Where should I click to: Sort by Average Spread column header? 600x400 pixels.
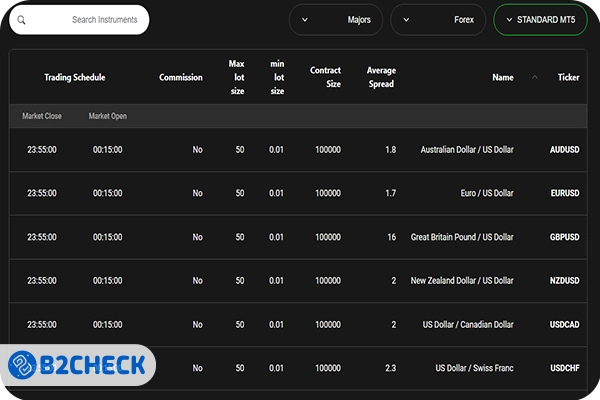click(x=382, y=77)
